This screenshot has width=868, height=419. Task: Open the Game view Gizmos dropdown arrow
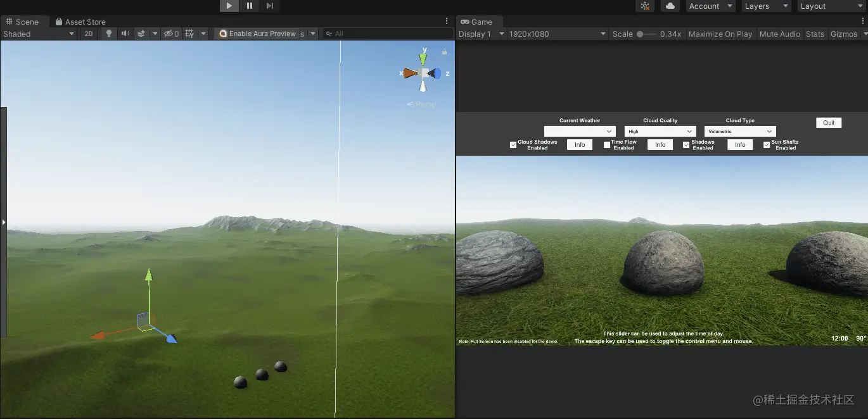pyautogui.click(x=865, y=34)
